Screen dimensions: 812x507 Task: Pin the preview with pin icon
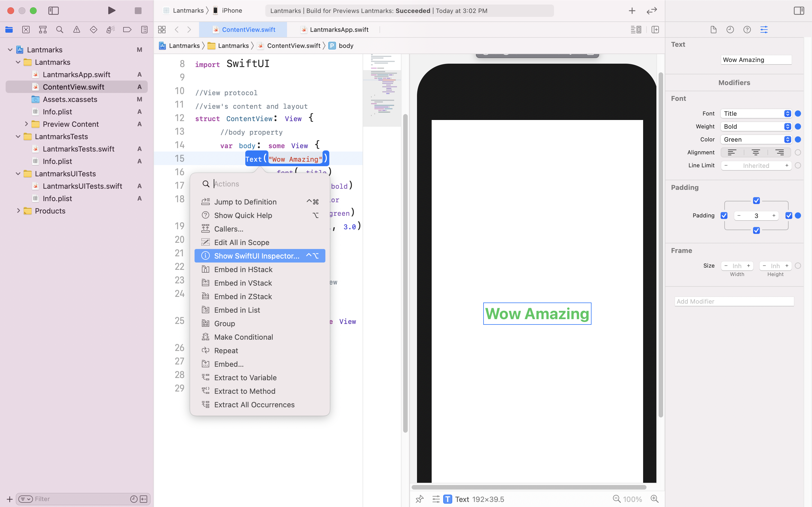[x=420, y=499]
